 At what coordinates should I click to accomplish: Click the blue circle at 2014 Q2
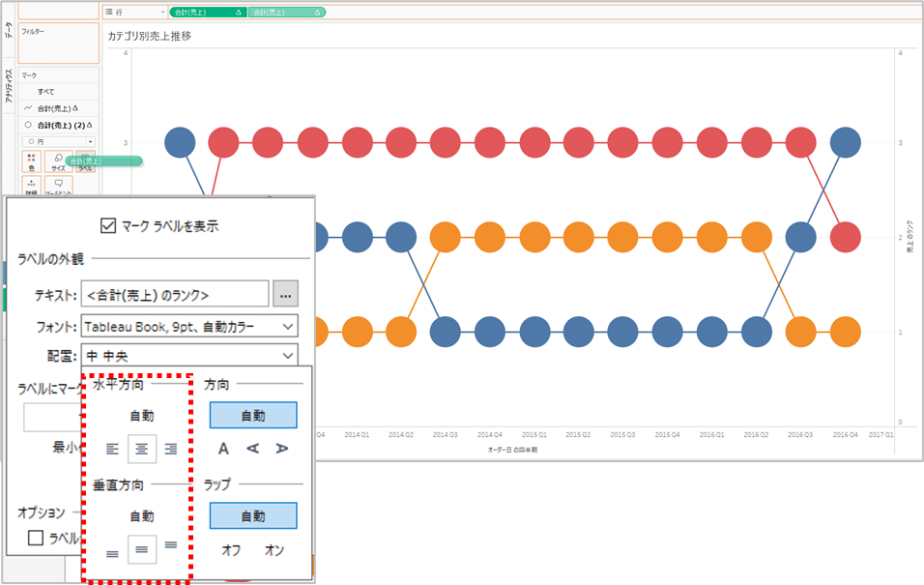tap(401, 237)
